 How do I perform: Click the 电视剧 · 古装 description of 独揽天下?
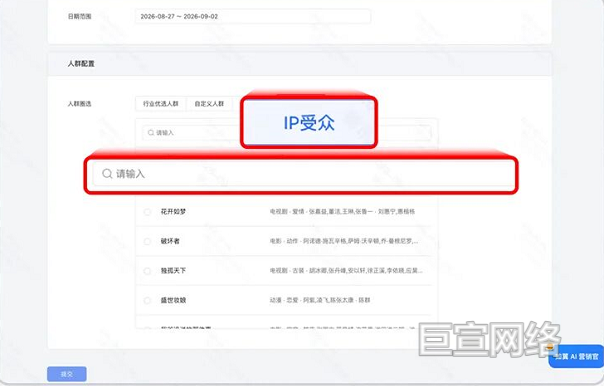[x=346, y=271]
